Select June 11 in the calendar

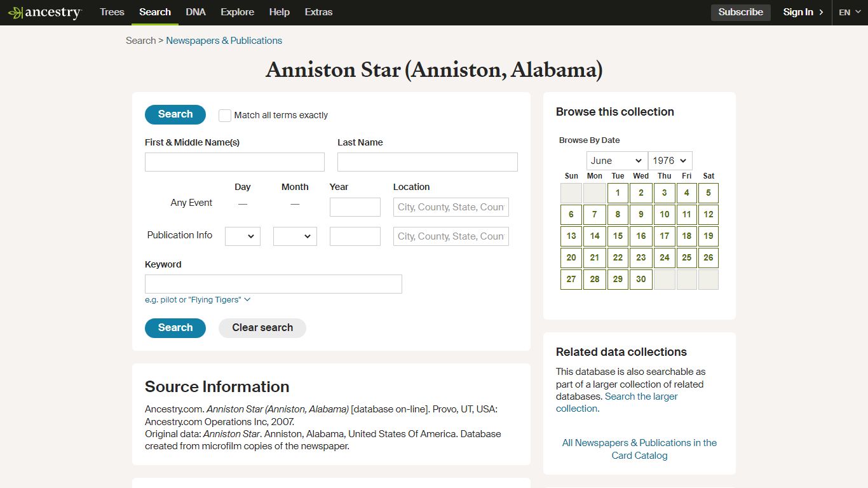click(686, 215)
